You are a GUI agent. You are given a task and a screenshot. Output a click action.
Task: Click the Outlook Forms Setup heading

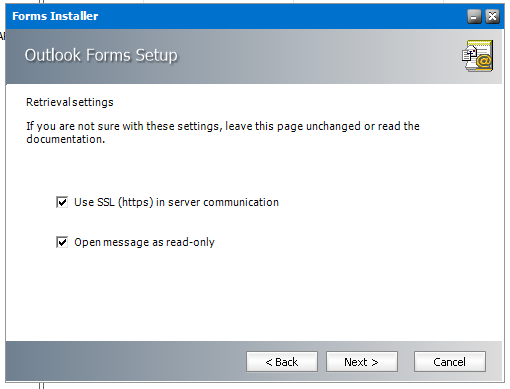pyautogui.click(x=101, y=55)
